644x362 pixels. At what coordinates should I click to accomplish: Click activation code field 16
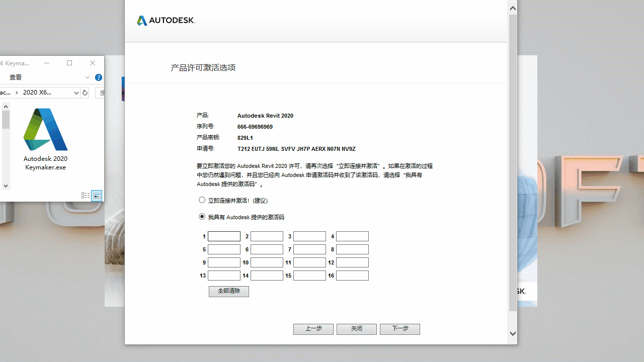tap(353, 276)
